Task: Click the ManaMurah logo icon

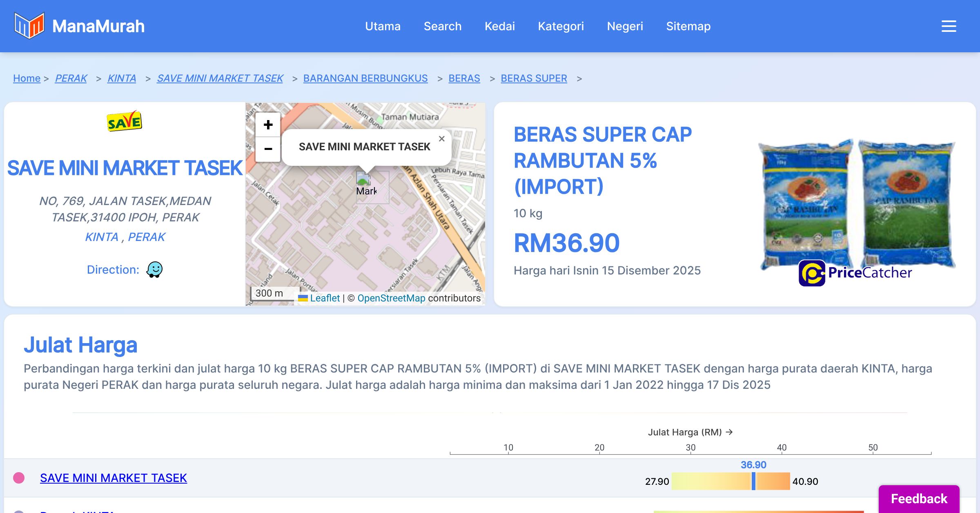Action: pos(29,26)
